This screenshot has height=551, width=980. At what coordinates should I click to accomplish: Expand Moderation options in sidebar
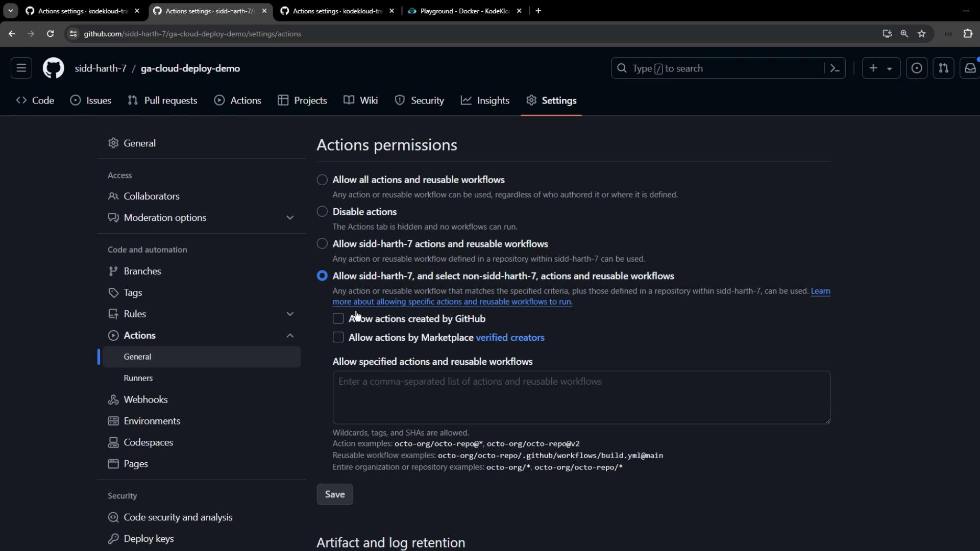290,218
